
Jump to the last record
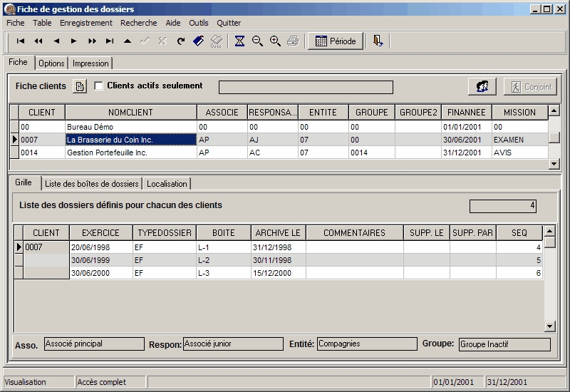pyautogui.click(x=110, y=41)
